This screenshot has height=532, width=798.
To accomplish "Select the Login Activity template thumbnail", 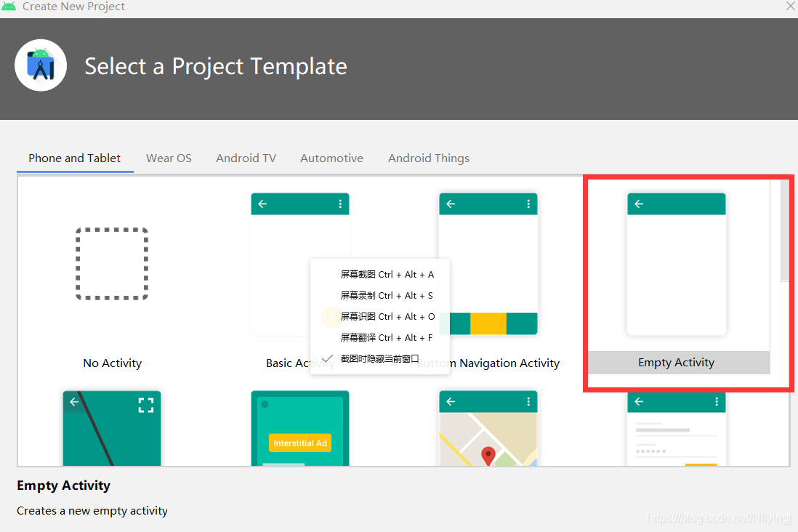I will coord(677,428).
